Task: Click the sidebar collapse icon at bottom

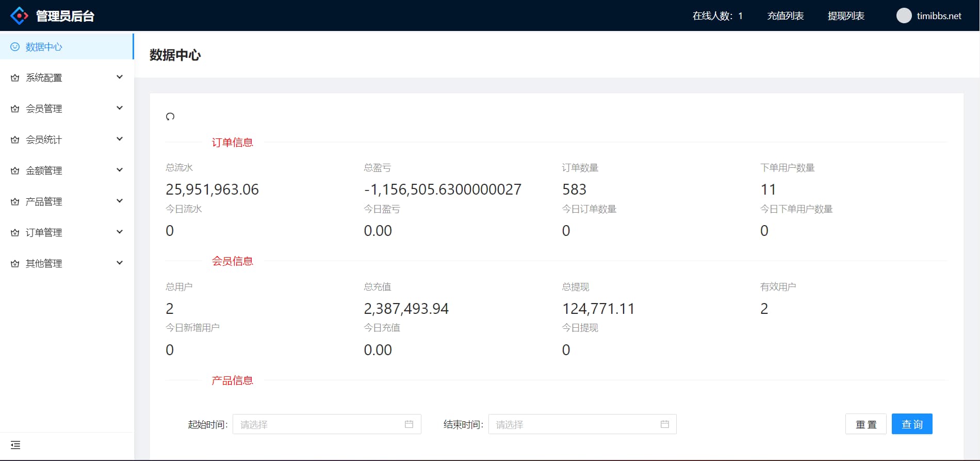Action: click(15, 445)
